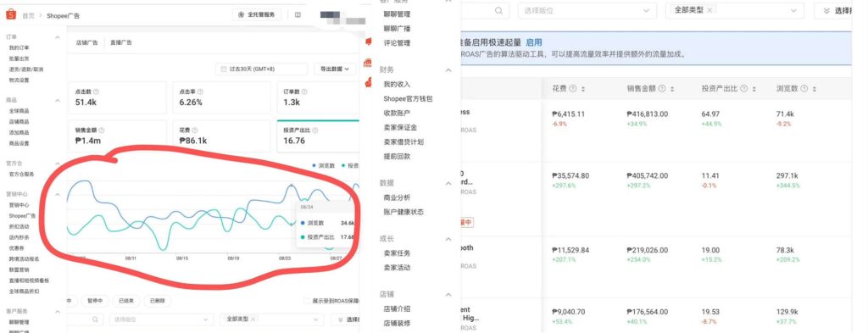Show info tooltip on 花费 metric card
This screenshot has height=333, width=868.
tap(195, 130)
